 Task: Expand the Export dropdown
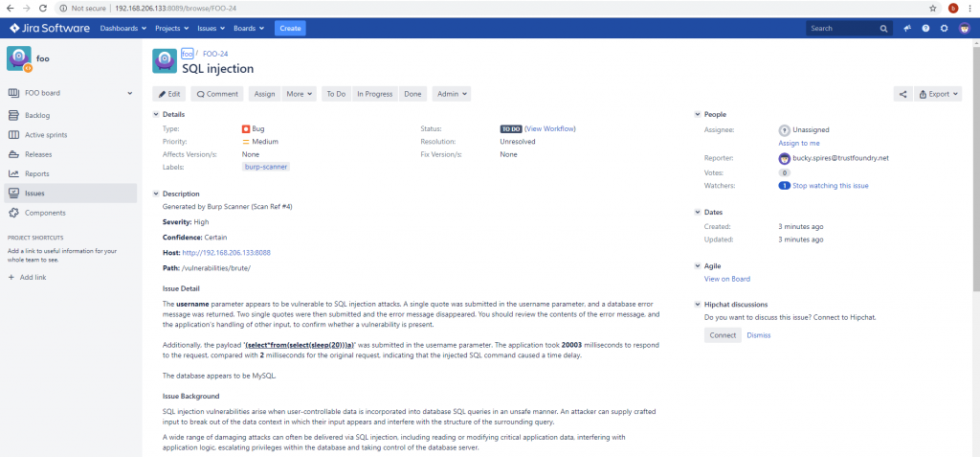(x=939, y=94)
